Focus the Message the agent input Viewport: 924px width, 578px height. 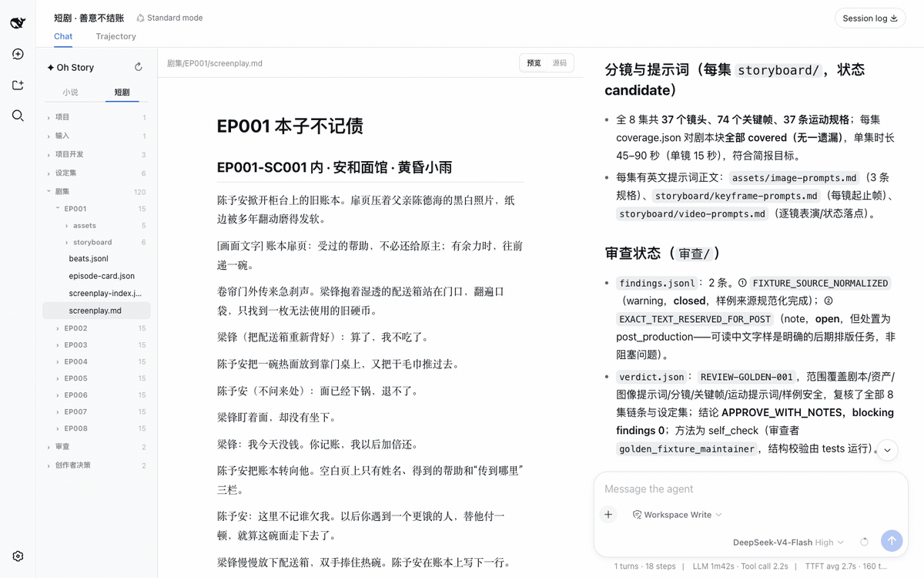tap(751, 489)
